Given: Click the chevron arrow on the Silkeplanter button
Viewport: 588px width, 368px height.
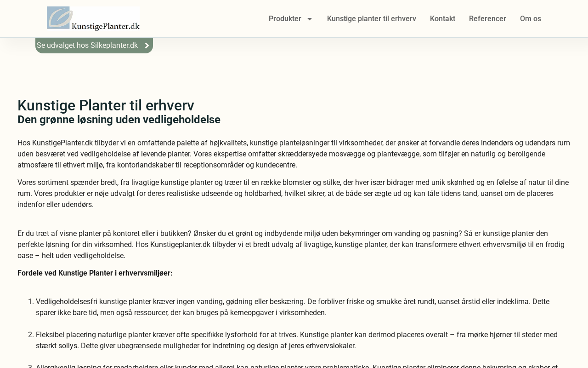Looking at the screenshot, I should click(147, 46).
